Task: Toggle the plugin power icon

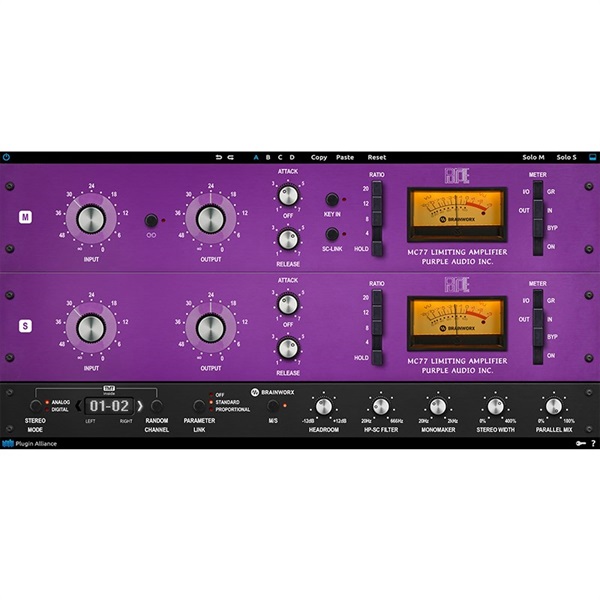Action: [7, 157]
